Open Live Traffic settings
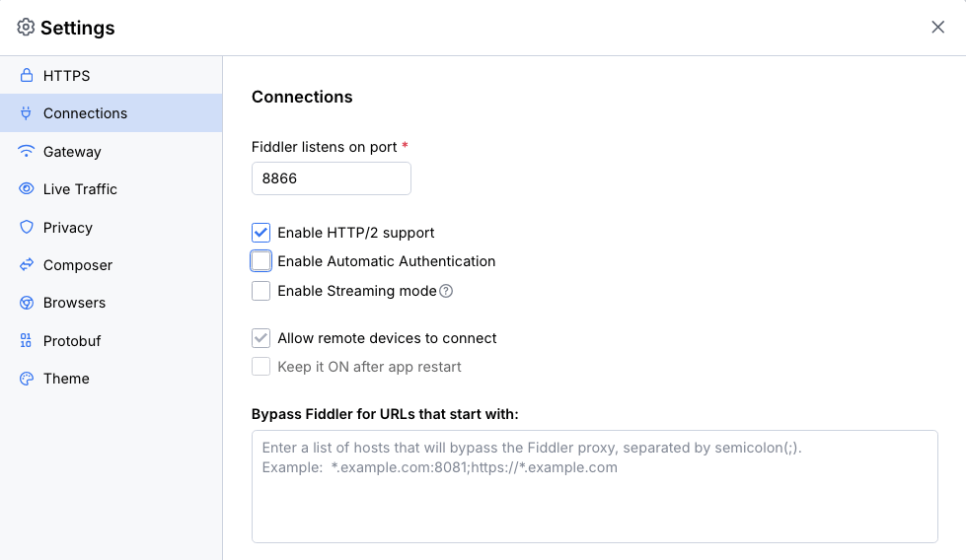Viewport: 966px width, 560px height. [111, 189]
